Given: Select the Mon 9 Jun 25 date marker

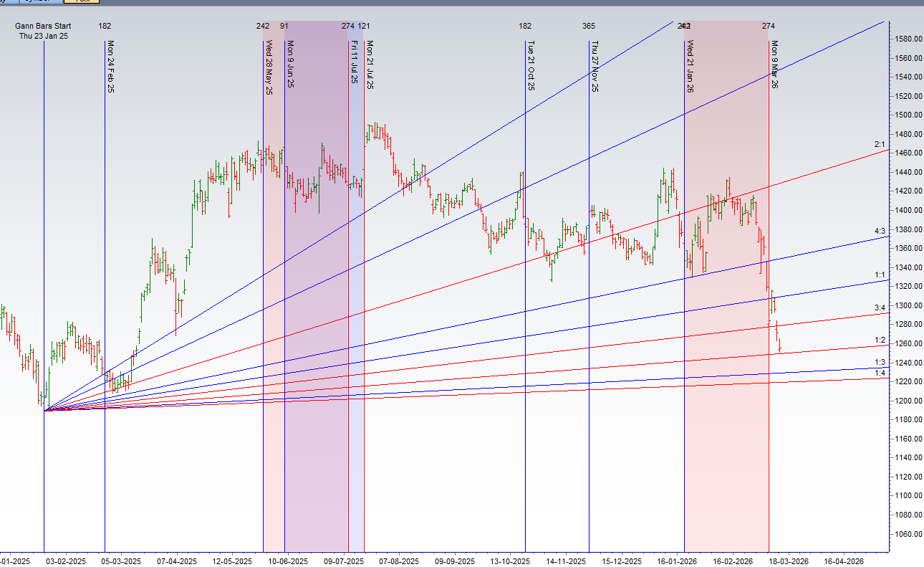Looking at the screenshot, I should (x=290, y=65).
